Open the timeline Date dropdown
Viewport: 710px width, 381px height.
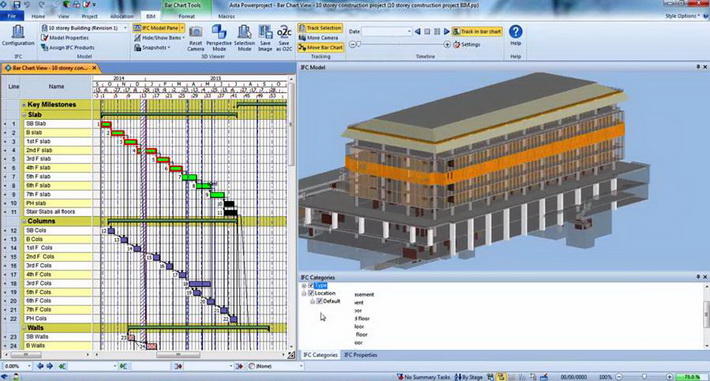409,32
